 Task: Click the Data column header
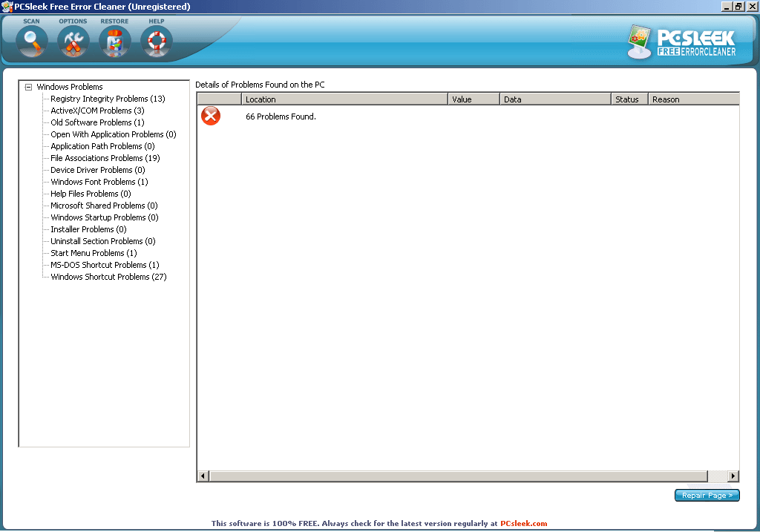click(555, 99)
